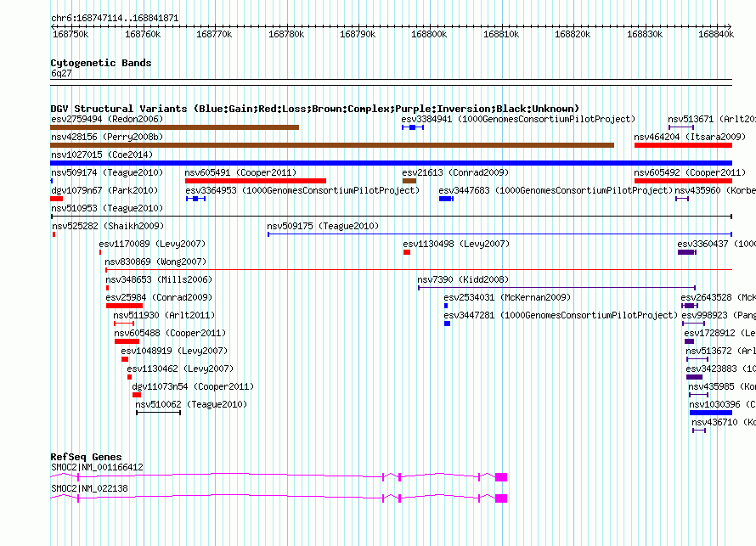The image size is (756, 546).
Task: Open esv3364953 1000Genomes label
Action: (x=302, y=190)
